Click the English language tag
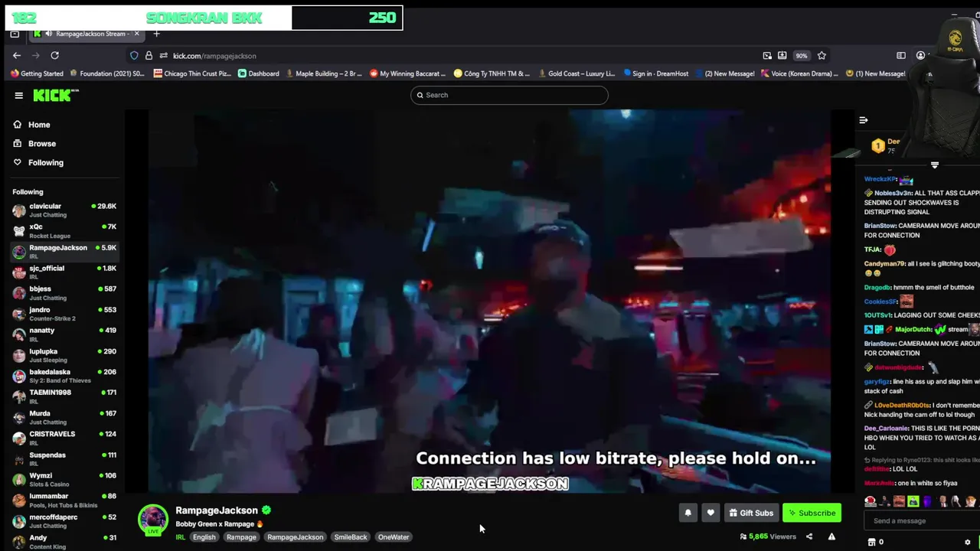The width and height of the screenshot is (980, 551). pyautogui.click(x=204, y=537)
